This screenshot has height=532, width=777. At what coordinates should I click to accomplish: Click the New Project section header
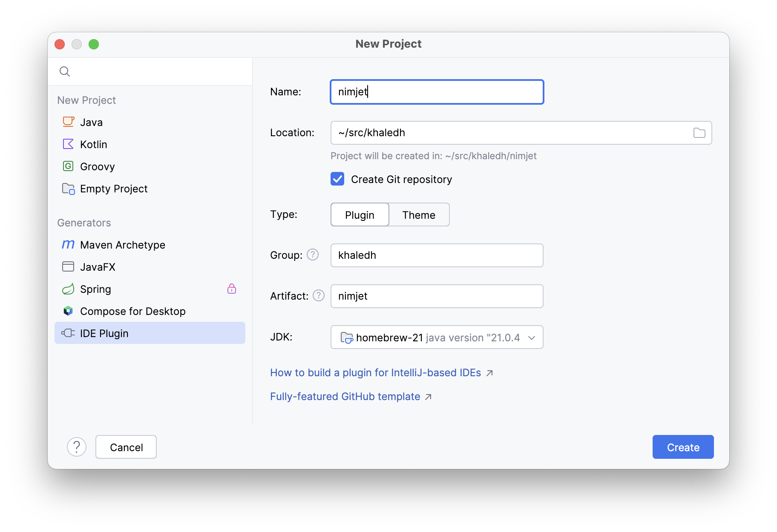point(86,100)
